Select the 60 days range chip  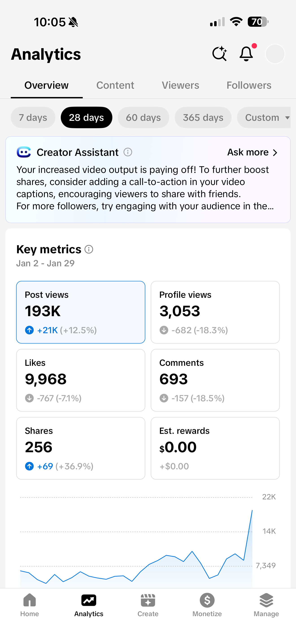pyautogui.click(x=143, y=117)
